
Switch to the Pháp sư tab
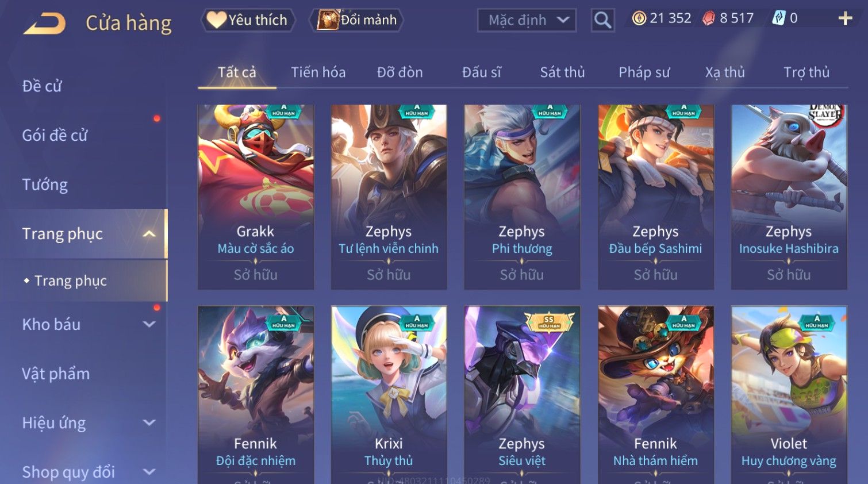[x=644, y=72]
